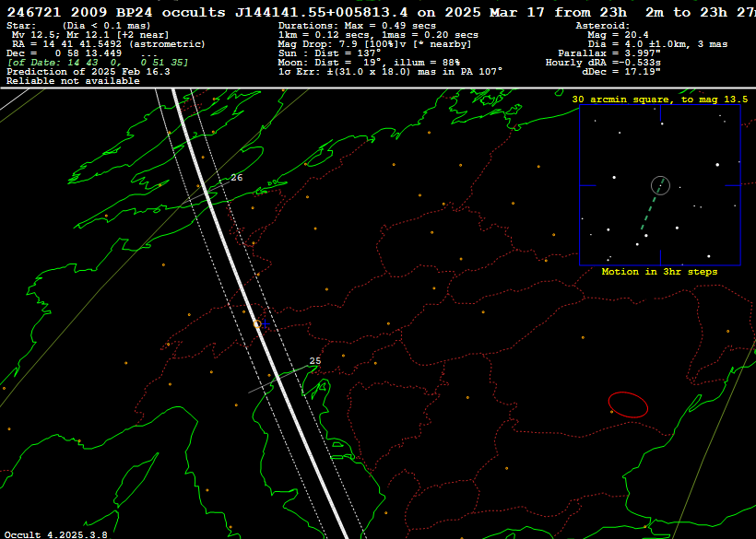Click the 'Motion in 3hr steps' caption
Screen dimensions: 756x539
point(659,272)
